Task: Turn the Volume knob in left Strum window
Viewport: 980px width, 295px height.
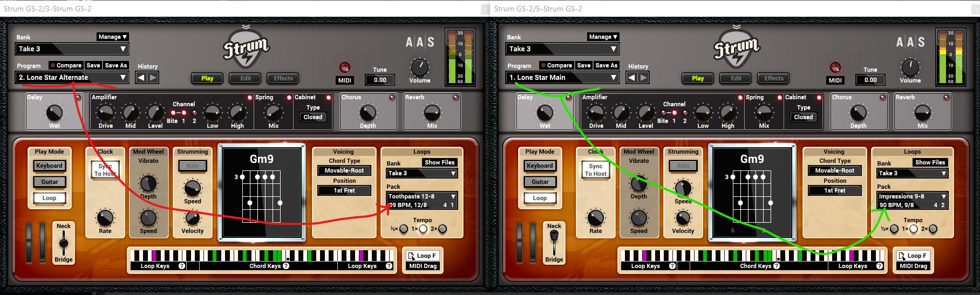Action: click(419, 67)
